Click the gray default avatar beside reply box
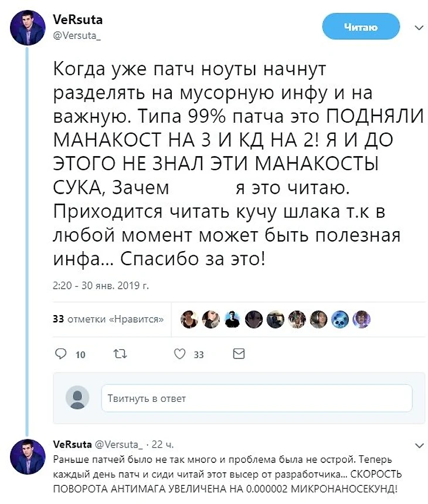 (77, 398)
